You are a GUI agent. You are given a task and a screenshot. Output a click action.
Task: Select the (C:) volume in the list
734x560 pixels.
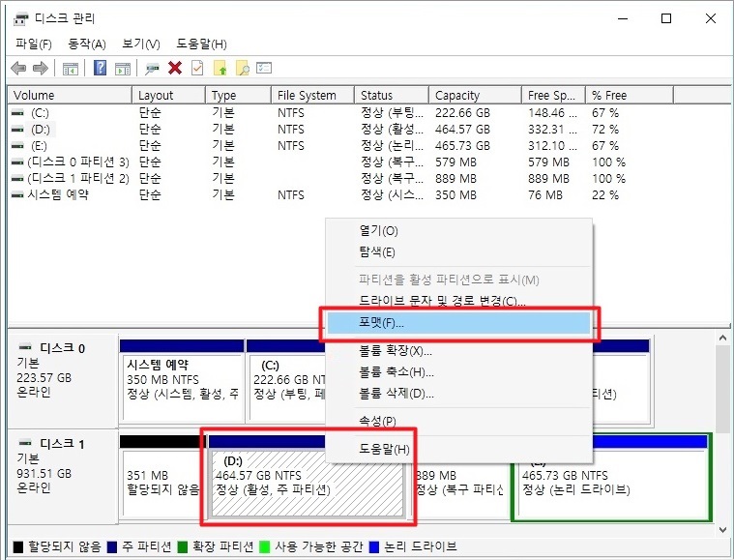40,113
